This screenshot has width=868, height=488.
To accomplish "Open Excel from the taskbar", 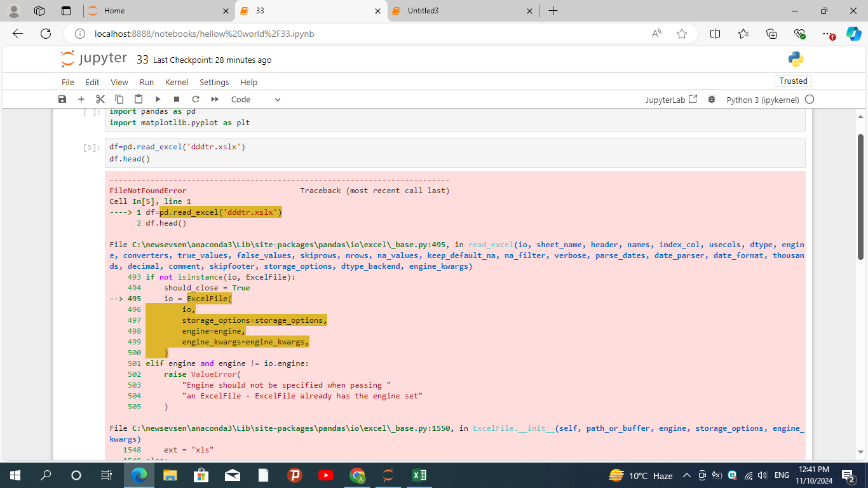I will click(419, 475).
